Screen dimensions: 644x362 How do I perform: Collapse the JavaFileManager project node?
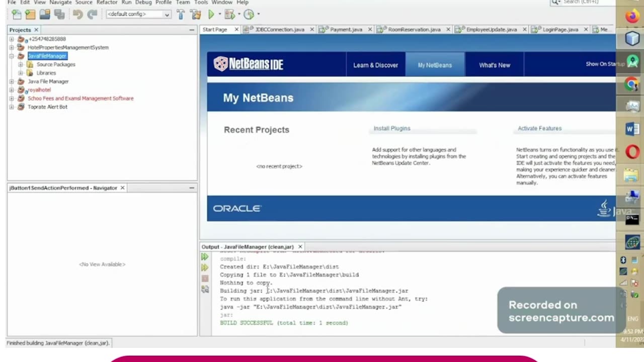12,56
